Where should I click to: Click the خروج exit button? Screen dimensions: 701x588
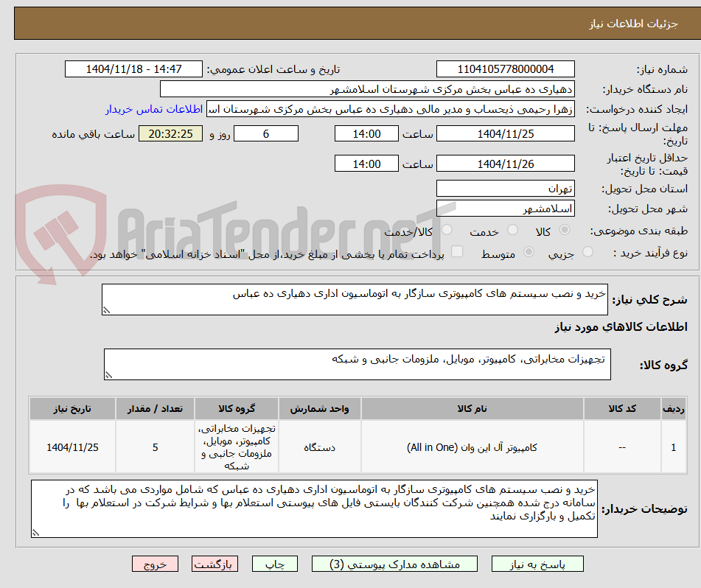tap(155, 564)
